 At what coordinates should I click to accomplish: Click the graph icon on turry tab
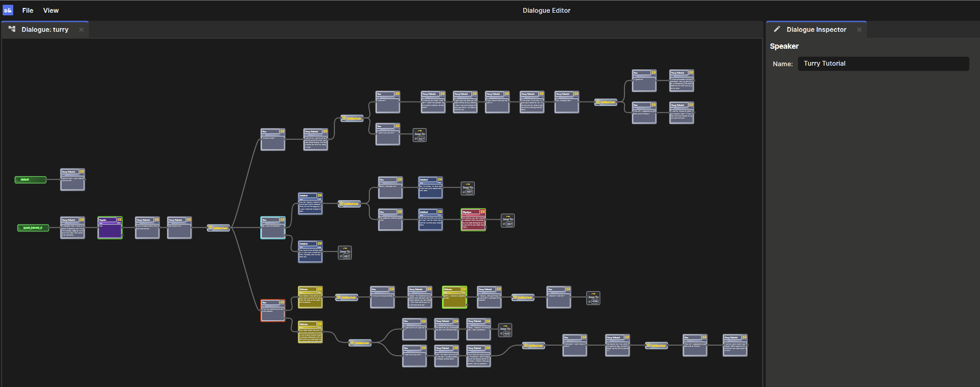coord(12,29)
